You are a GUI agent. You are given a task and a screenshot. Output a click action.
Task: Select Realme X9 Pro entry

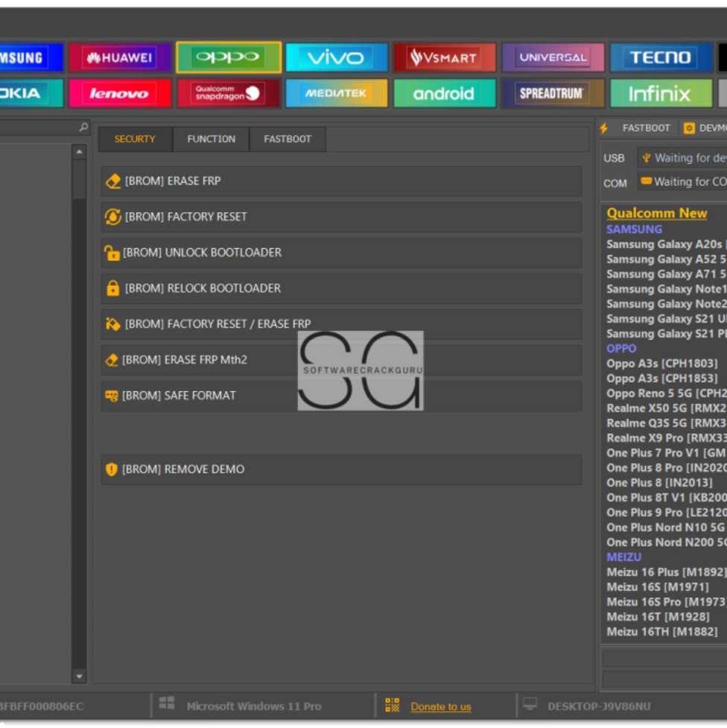[667, 438]
